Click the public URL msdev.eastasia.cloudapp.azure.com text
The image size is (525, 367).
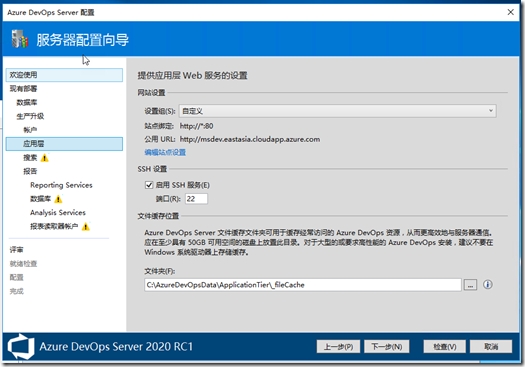(x=250, y=139)
